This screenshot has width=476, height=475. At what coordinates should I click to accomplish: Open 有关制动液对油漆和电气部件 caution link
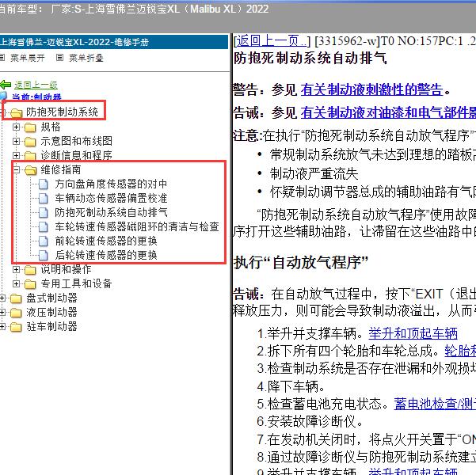point(388,112)
